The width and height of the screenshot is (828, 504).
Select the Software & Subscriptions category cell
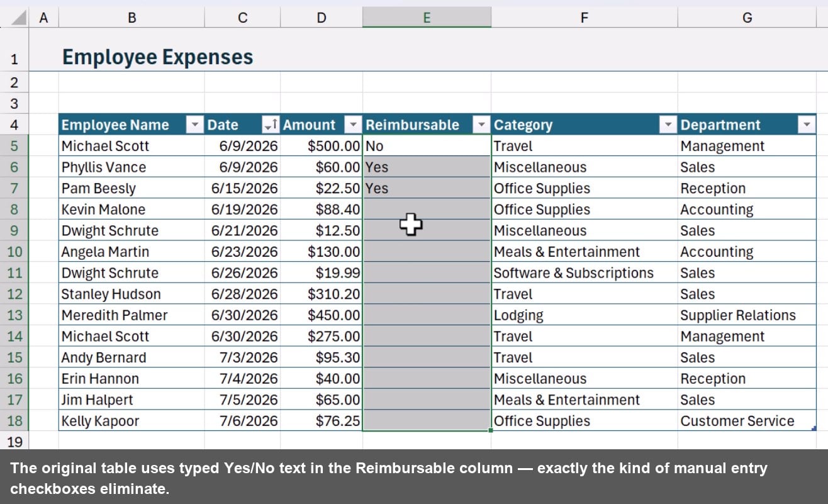(584, 273)
